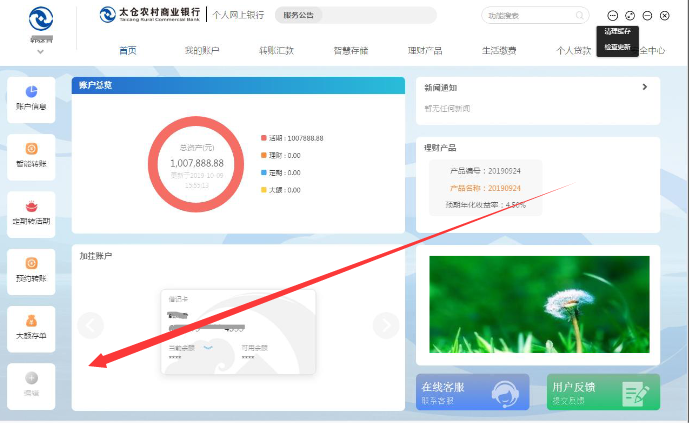Open 在线客服 online service button

coord(472,392)
